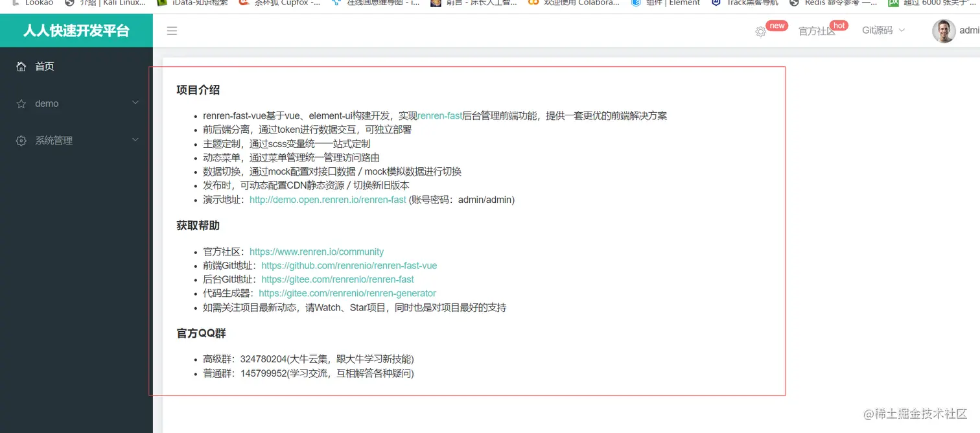Open the renren-fast inline link
Screen dimensions: 980x433
click(x=439, y=115)
